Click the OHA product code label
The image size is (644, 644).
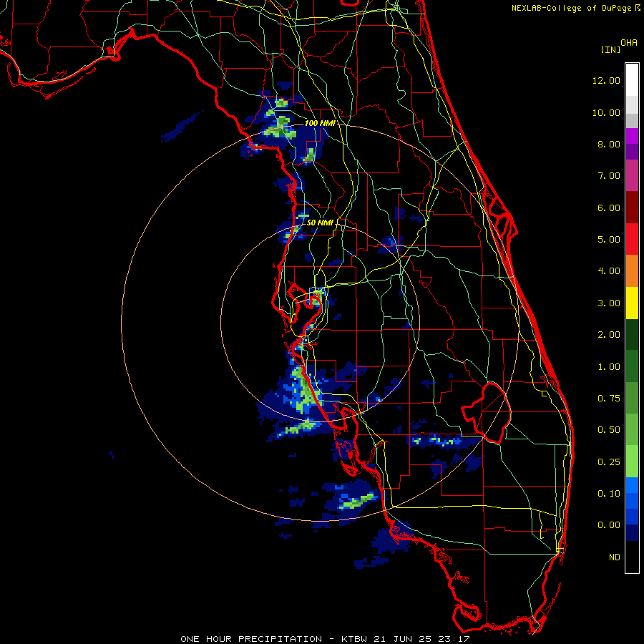629,43
